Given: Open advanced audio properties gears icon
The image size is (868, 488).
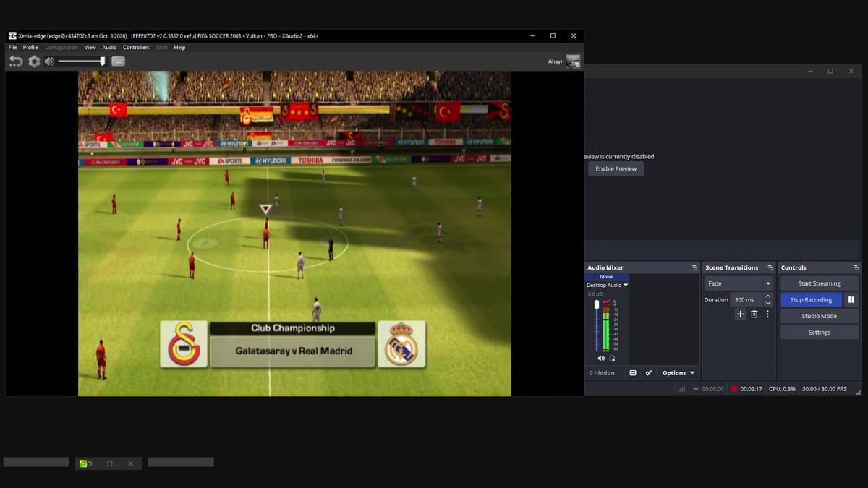Looking at the screenshot, I should [x=648, y=373].
